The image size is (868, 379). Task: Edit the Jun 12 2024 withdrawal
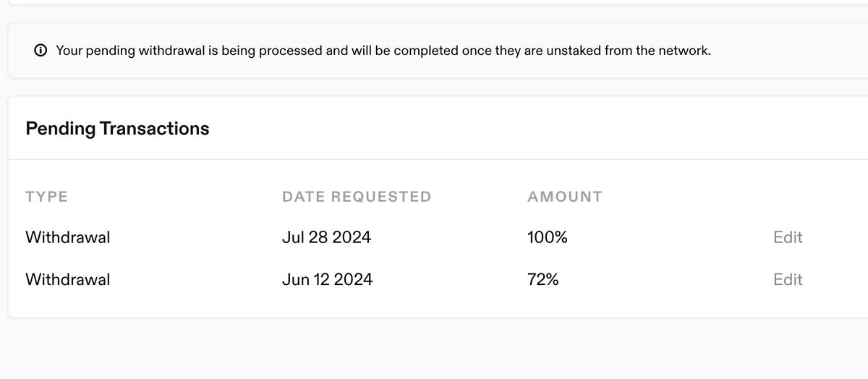(788, 279)
